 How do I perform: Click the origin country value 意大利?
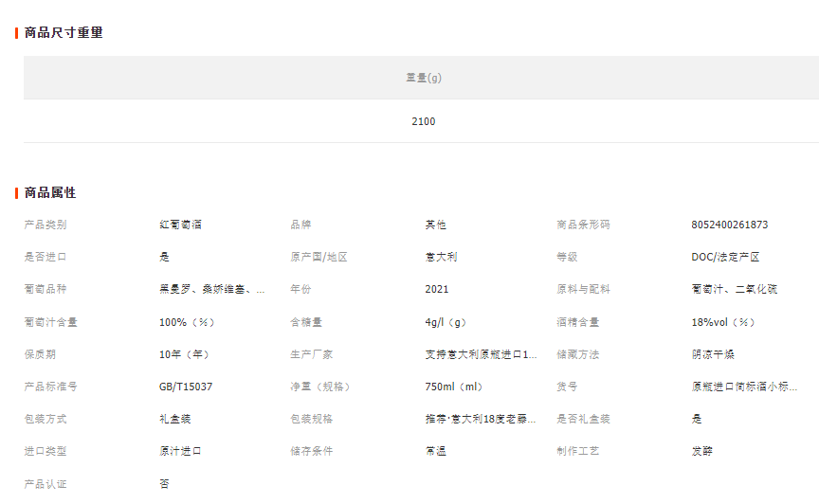coord(441,257)
